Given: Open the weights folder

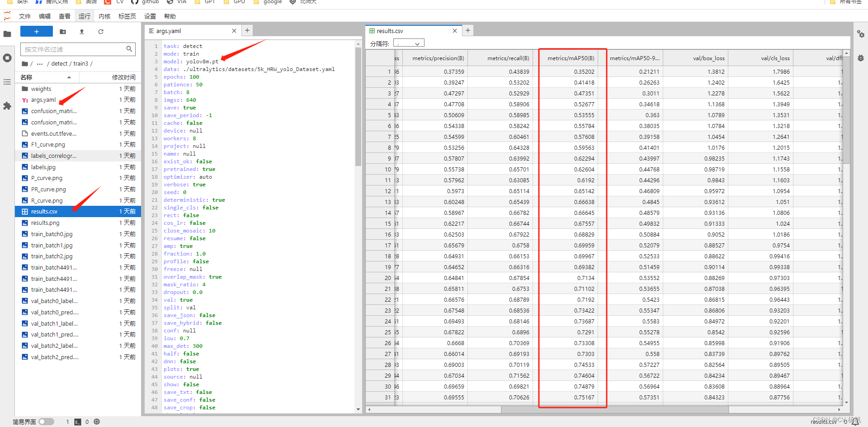Looking at the screenshot, I should 78,89.
